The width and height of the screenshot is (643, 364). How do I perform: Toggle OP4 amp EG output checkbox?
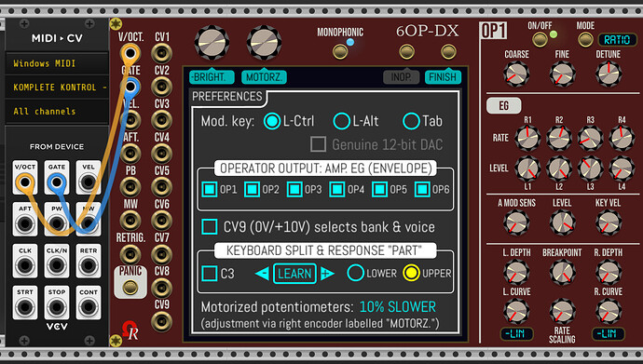pos(337,190)
